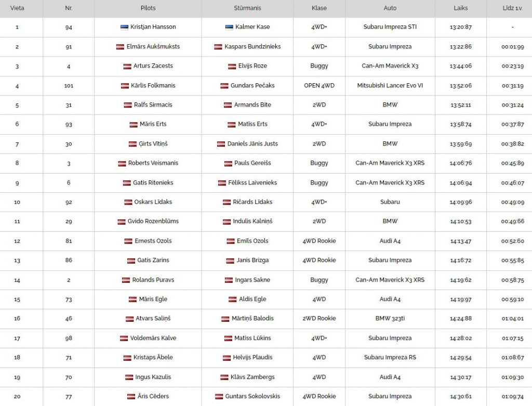This screenshot has height=406, width=532.
Task: Click the OPEN 4WD class cell
Action: [x=319, y=86]
